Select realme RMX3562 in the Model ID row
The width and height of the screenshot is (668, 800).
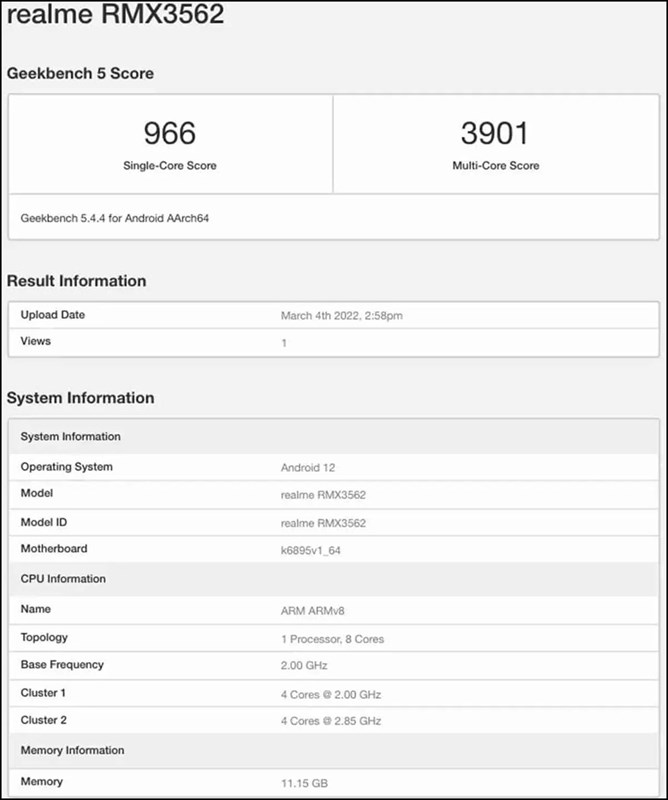[323, 523]
